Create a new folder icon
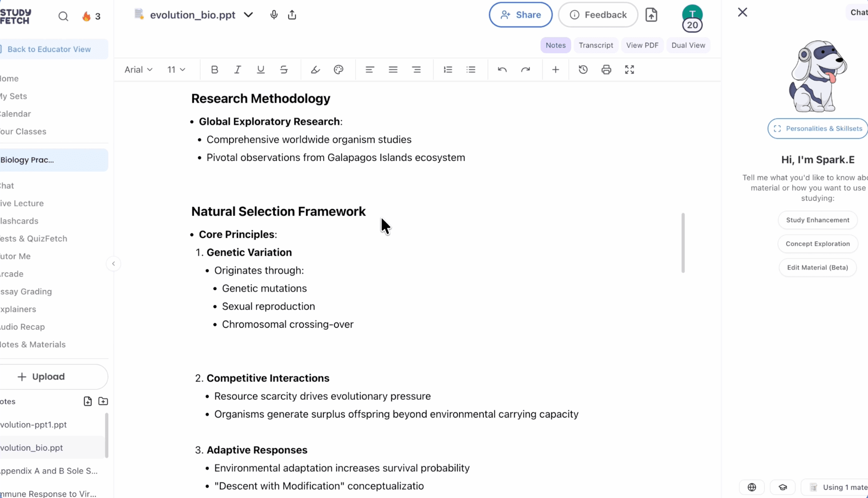 pyautogui.click(x=103, y=401)
